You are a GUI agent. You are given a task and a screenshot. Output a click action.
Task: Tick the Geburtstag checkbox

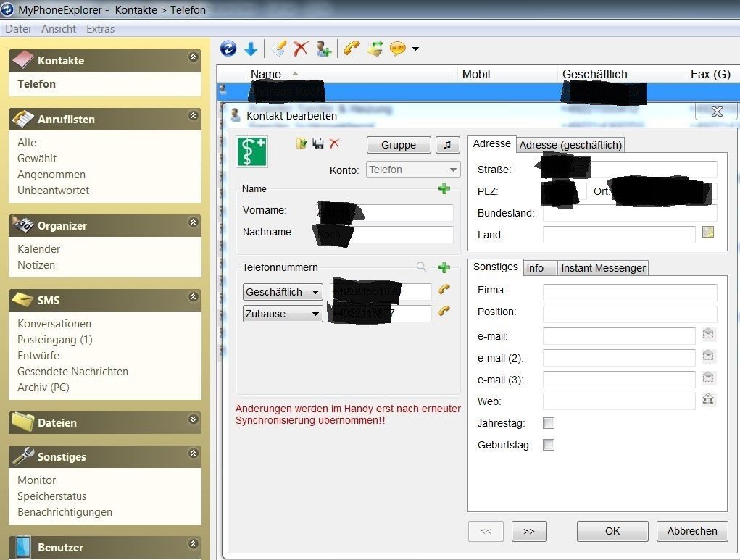(549, 445)
